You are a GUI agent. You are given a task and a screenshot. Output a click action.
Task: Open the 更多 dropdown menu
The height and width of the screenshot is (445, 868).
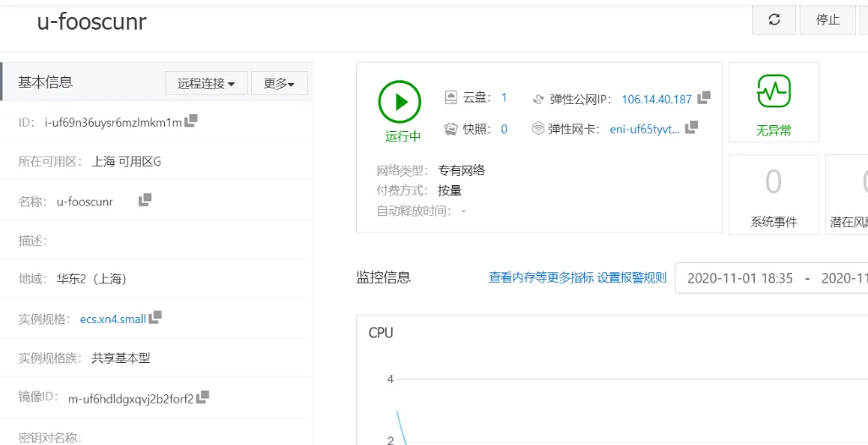coord(279,84)
